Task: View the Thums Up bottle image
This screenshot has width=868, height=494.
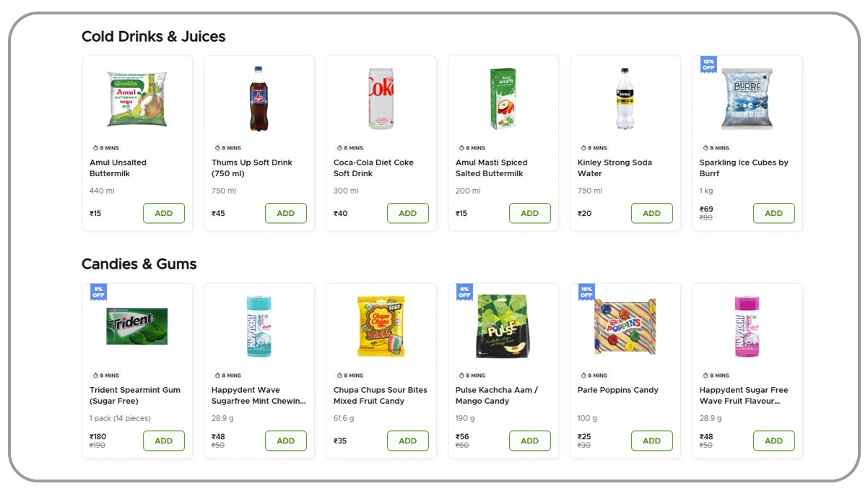Action: pos(259,100)
